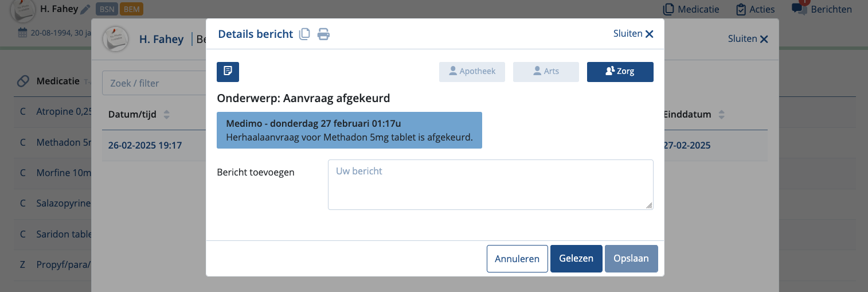Click the pill icon beside Medicatie heading
This screenshot has height=292, width=868.
click(x=23, y=81)
